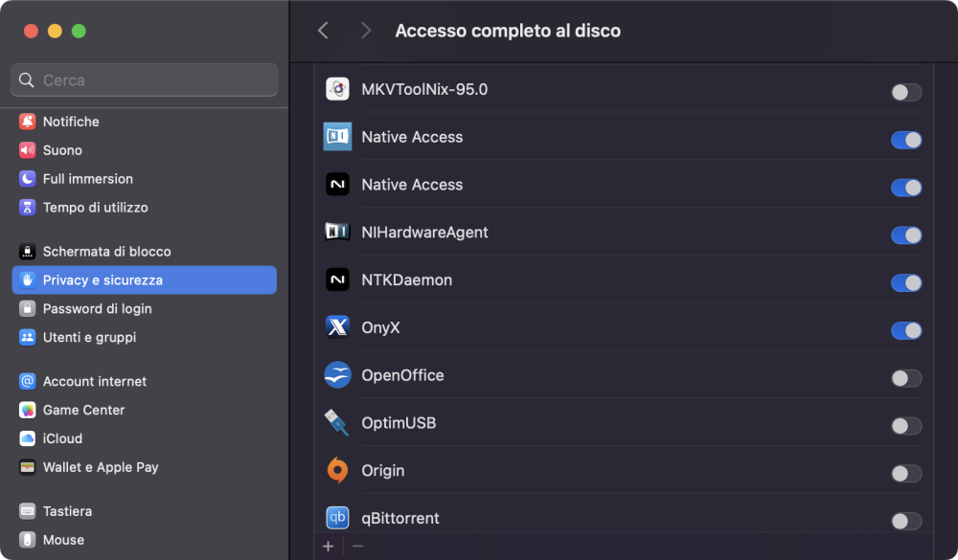The image size is (958, 560).
Task: Go back with the left chevron
Action: (x=323, y=31)
